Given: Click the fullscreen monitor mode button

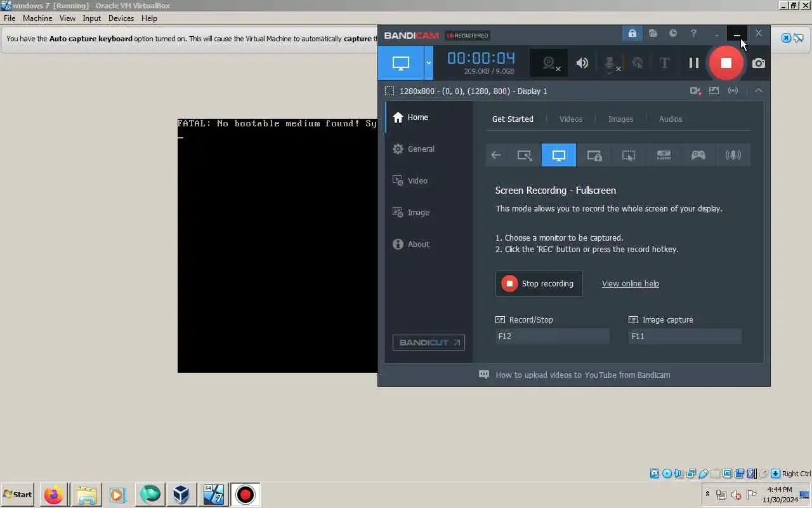Looking at the screenshot, I should (400, 63).
